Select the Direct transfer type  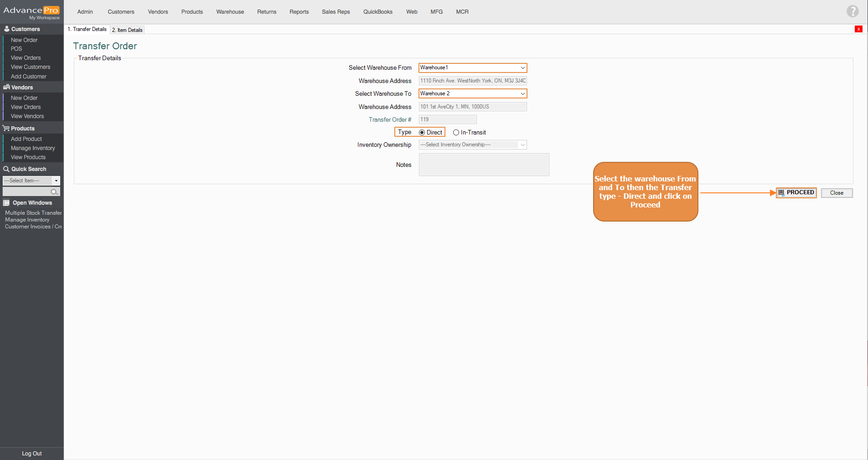(x=422, y=133)
